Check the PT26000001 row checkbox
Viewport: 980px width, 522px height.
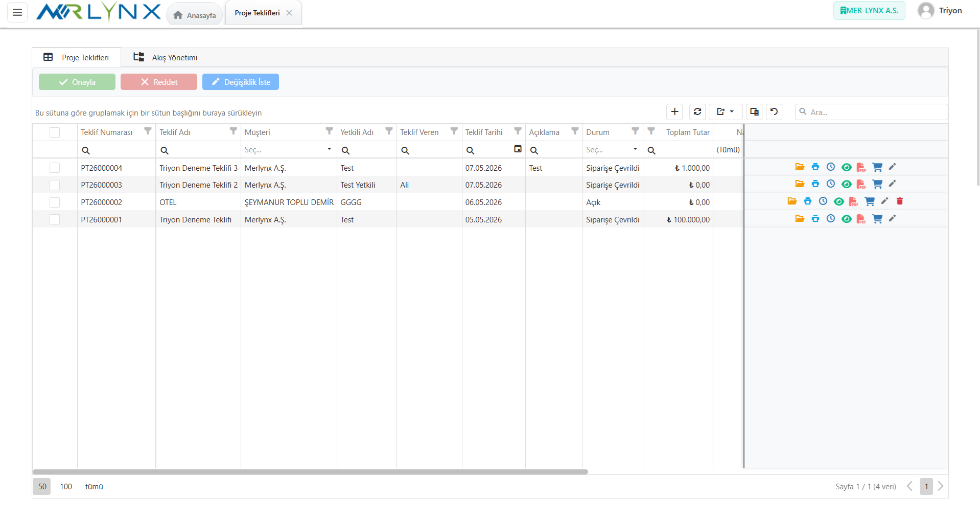(x=55, y=219)
